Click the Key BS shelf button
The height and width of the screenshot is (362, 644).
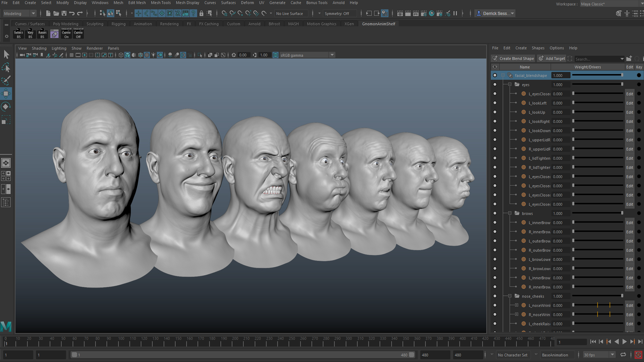click(31, 34)
